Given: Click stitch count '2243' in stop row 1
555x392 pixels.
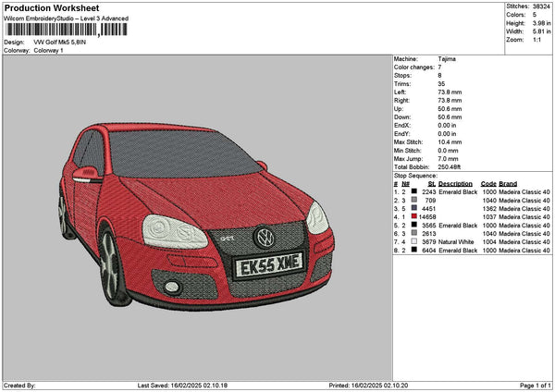Looking at the screenshot, I should [x=428, y=191].
